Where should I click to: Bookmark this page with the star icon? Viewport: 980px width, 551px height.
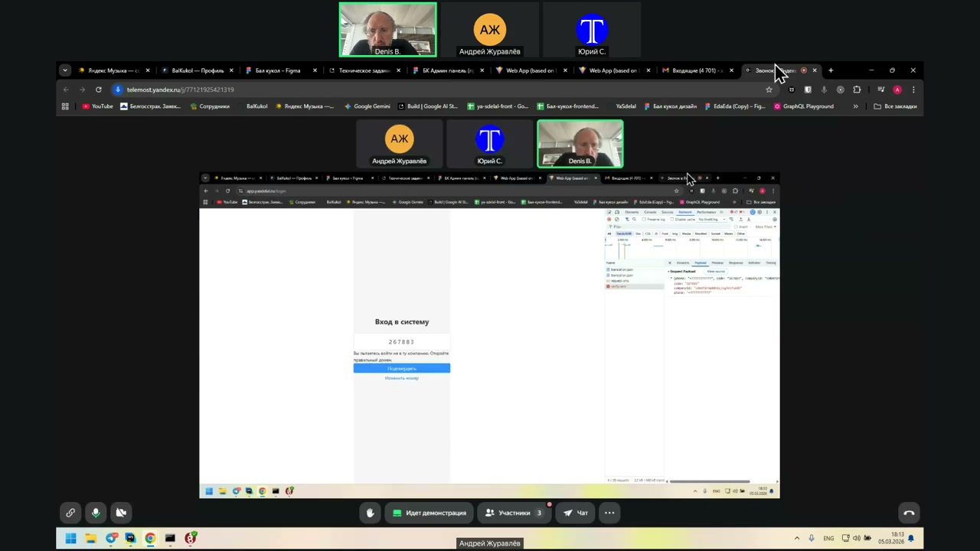click(769, 90)
